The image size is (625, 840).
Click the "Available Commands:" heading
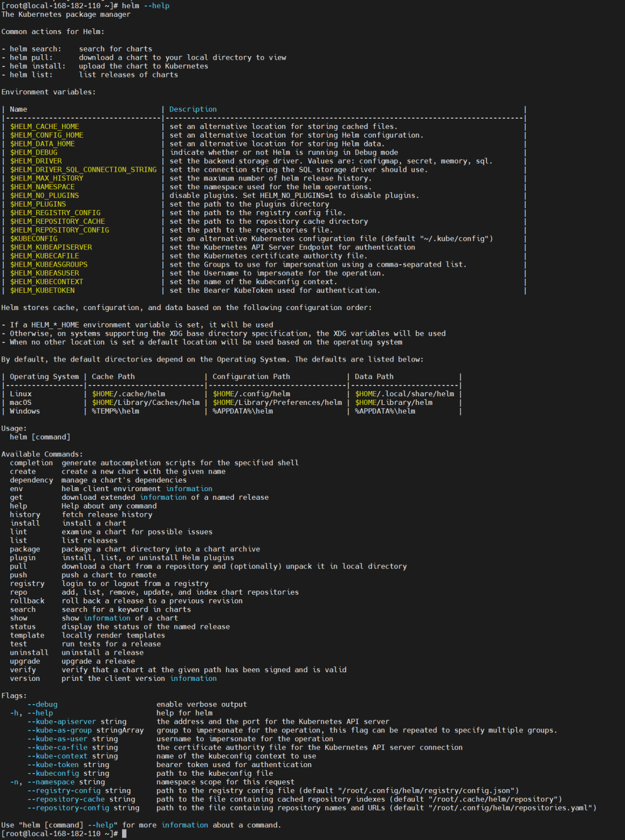pyautogui.click(x=42, y=454)
